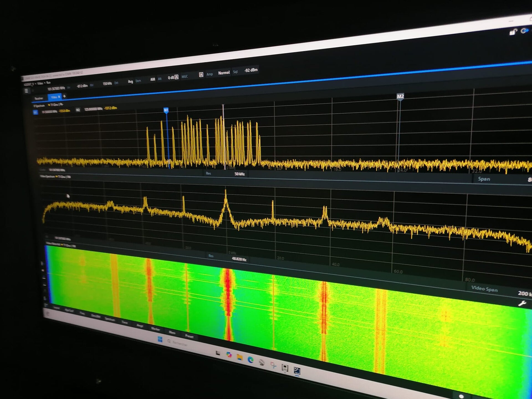Click the Windows Start button
532x399 pixels.
pyautogui.click(x=160, y=339)
